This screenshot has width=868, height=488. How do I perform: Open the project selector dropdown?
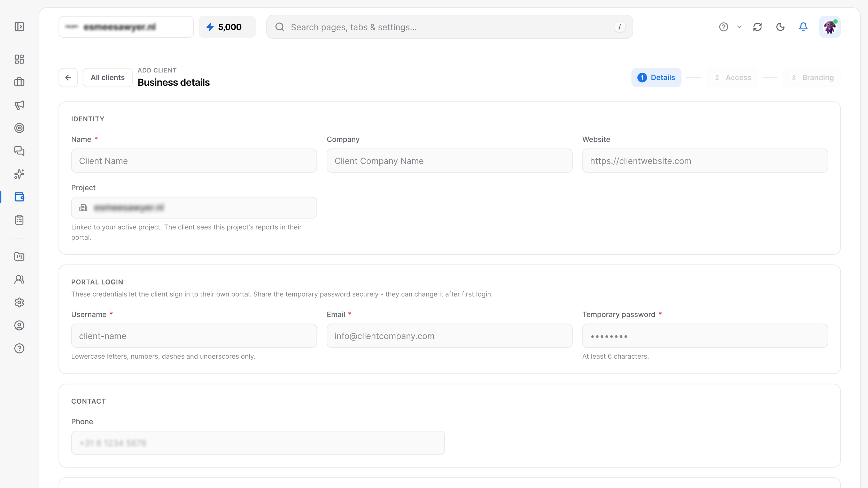(x=126, y=27)
